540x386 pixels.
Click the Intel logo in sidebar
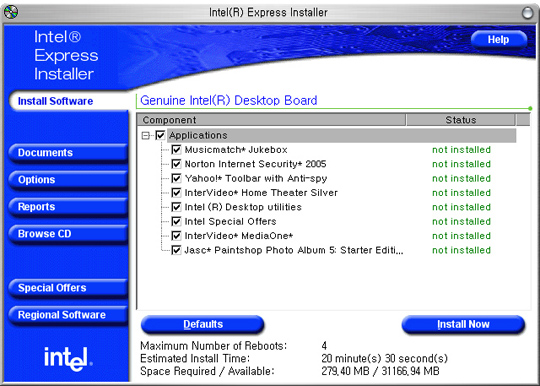click(68, 359)
